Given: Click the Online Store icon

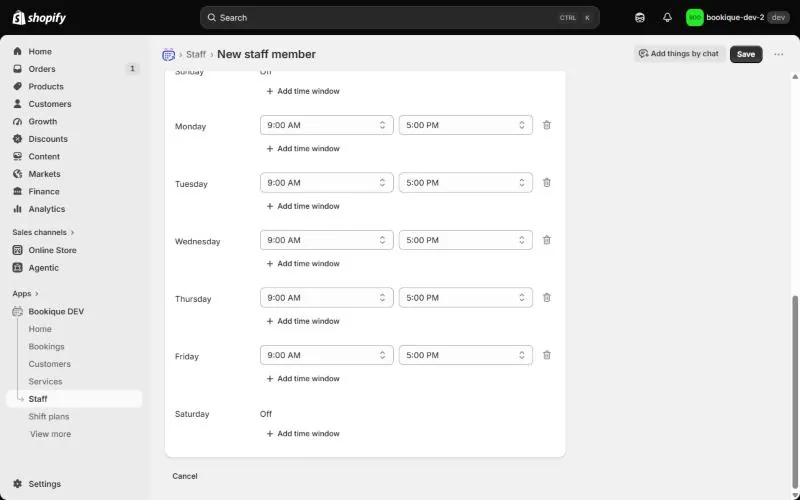Looking at the screenshot, I should (x=17, y=250).
